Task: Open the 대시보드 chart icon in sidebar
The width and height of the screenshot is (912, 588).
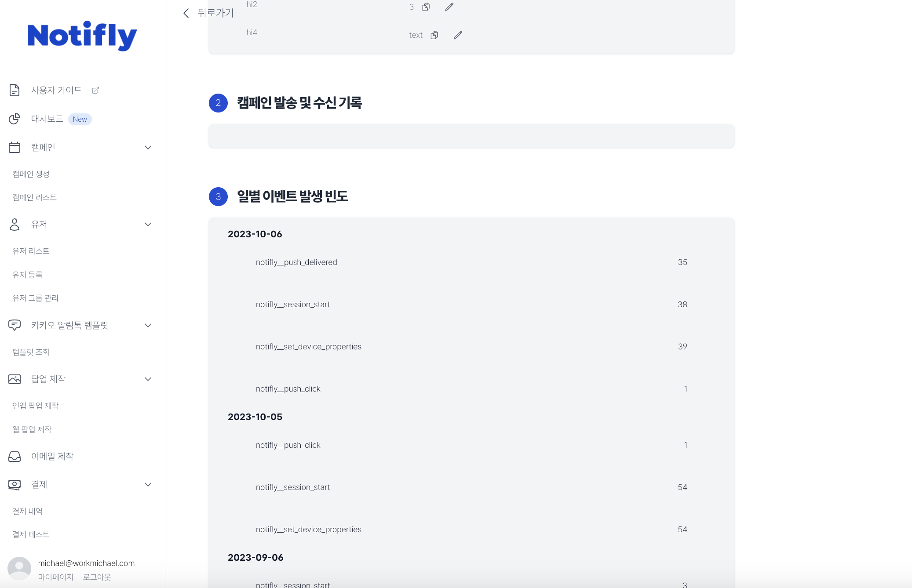Action: [15, 119]
